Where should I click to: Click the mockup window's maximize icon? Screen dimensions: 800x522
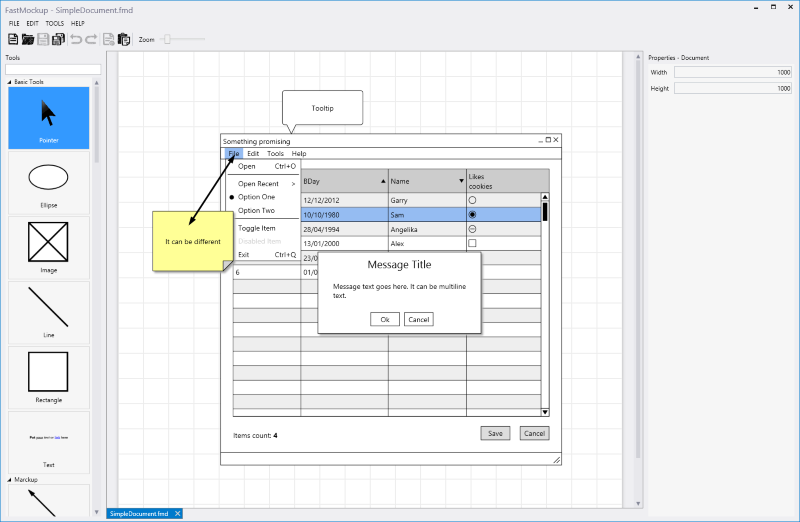(x=548, y=140)
